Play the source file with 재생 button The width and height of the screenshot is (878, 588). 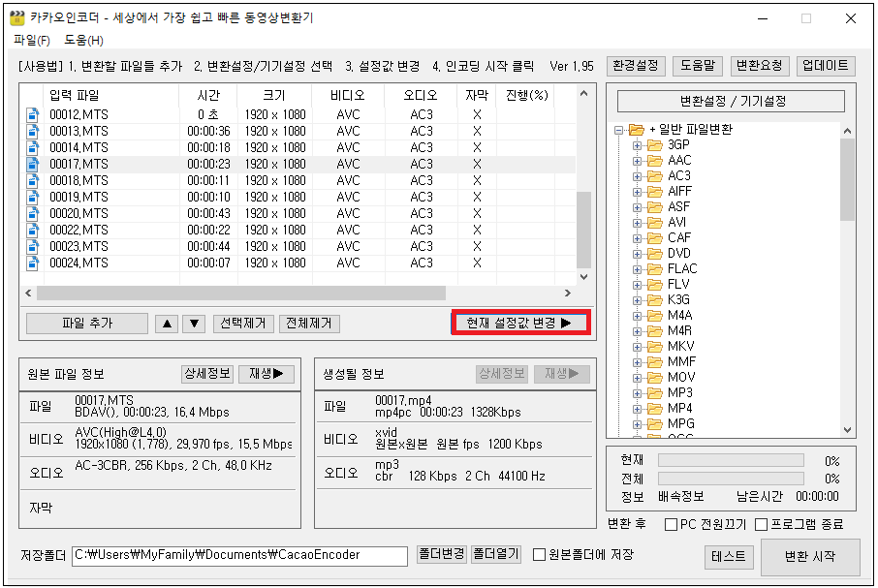pos(267,374)
